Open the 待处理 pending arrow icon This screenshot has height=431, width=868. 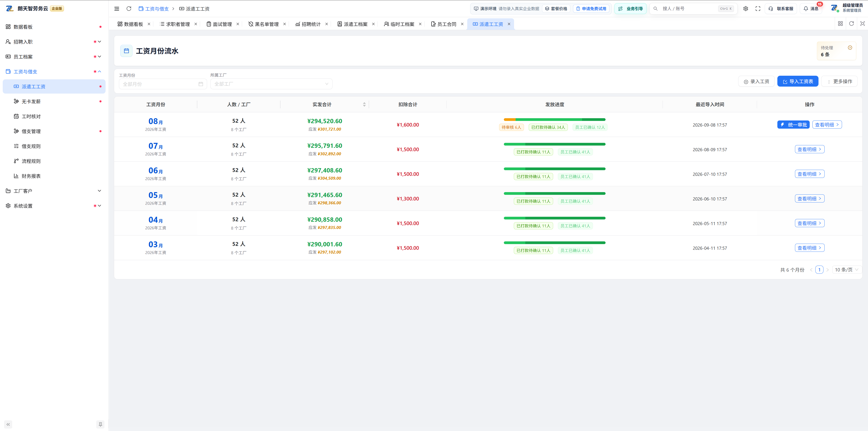point(850,47)
